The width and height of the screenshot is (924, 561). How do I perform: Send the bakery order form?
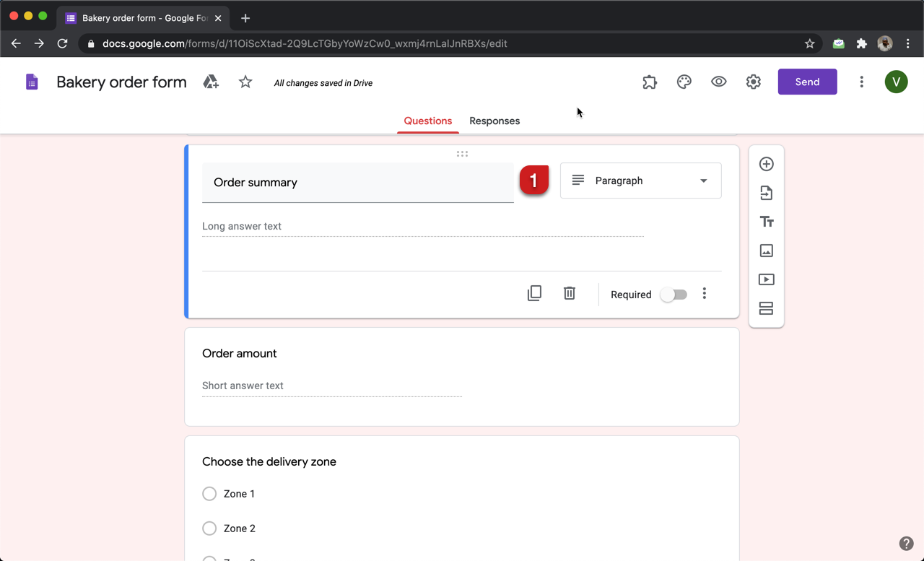(x=807, y=82)
